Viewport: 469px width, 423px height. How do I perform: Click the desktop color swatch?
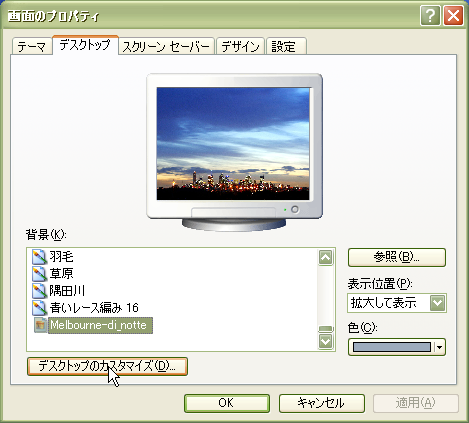(392, 347)
